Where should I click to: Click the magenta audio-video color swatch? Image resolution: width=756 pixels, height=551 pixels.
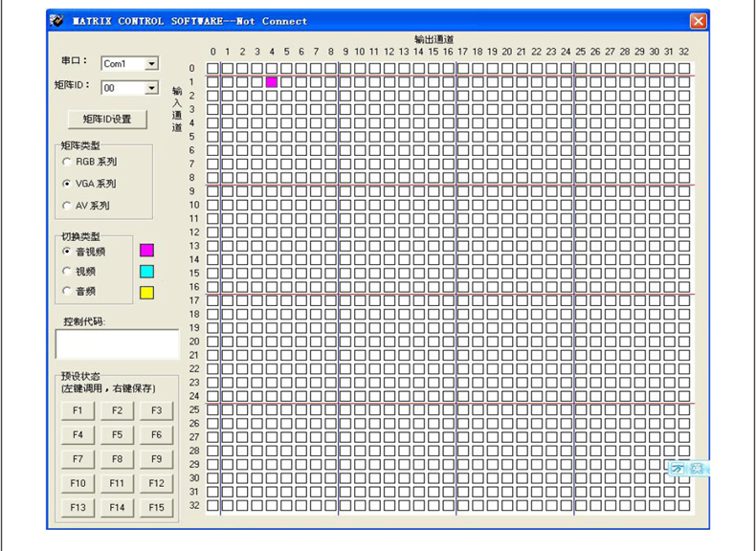(146, 251)
